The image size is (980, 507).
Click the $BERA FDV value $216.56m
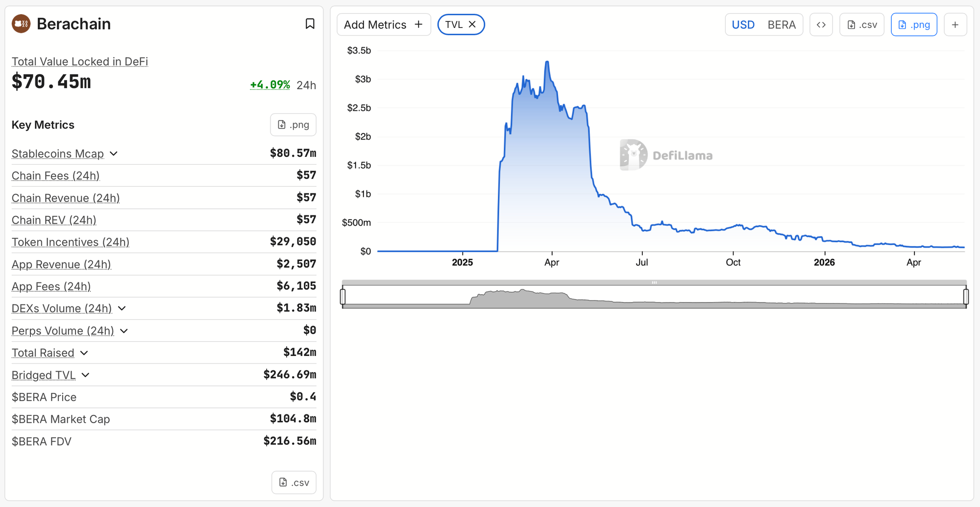290,441
